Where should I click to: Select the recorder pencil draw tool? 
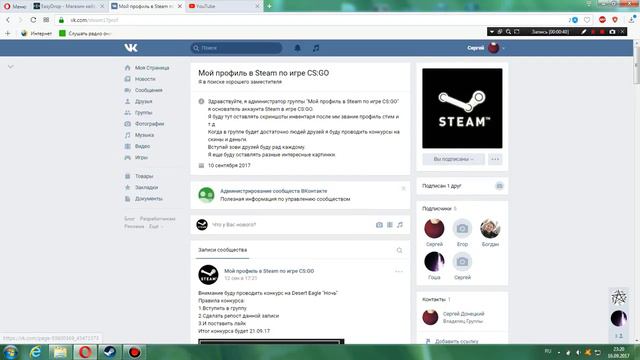(584, 31)
